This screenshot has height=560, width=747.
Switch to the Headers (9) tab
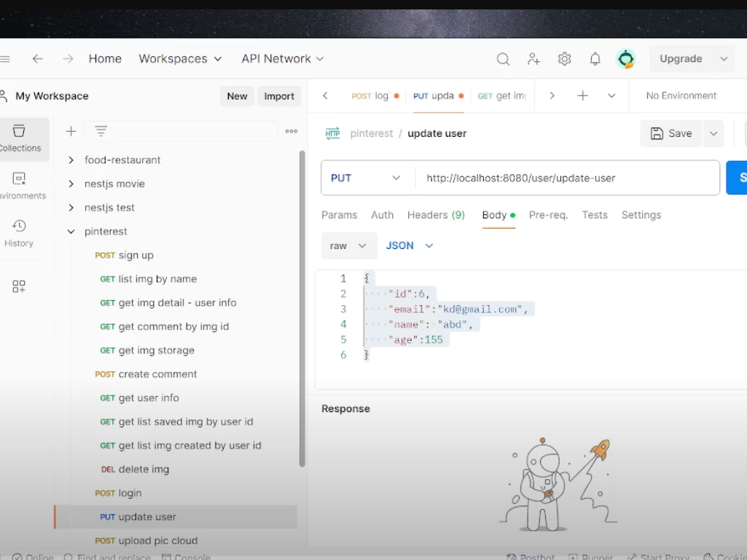coord(436,215)
